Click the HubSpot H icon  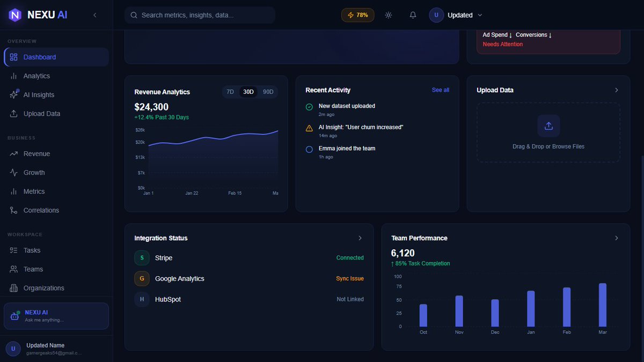coord(142,299)
